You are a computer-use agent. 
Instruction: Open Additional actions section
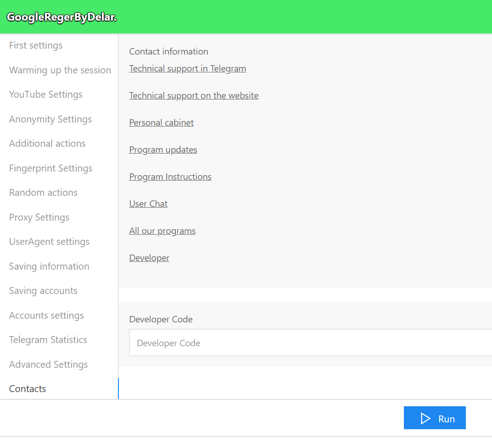[x=47, y=143]
